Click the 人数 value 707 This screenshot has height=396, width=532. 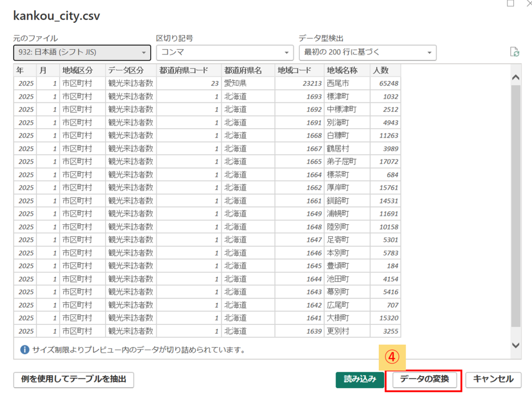(385, 305)
